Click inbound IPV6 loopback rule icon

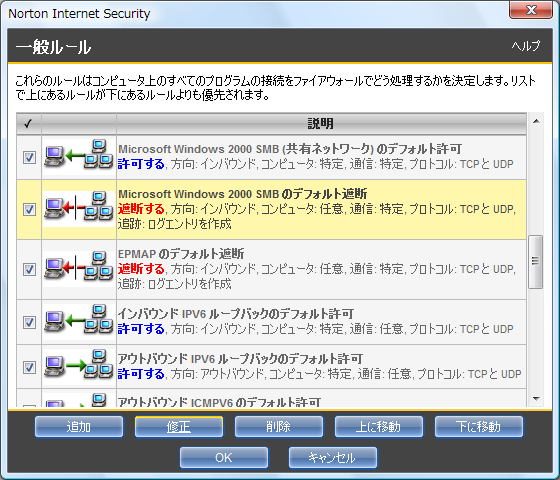(79, 320)
